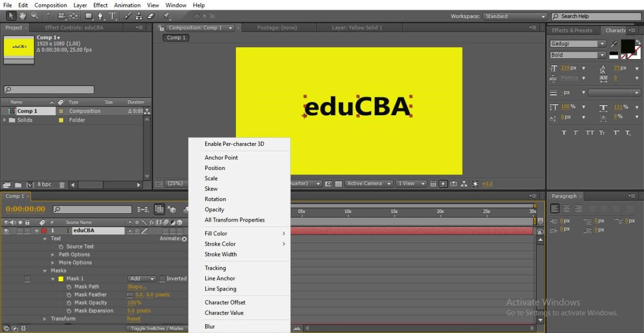Click the new folder icon in Project panel
Viewport: 644px width, 333px height.
click(x=18, y=185)
